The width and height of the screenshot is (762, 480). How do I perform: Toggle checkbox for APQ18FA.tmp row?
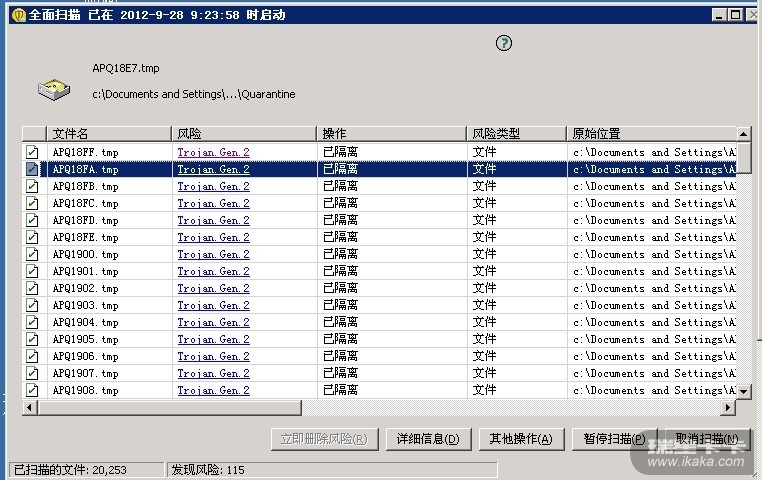click(x=32, y=170)
